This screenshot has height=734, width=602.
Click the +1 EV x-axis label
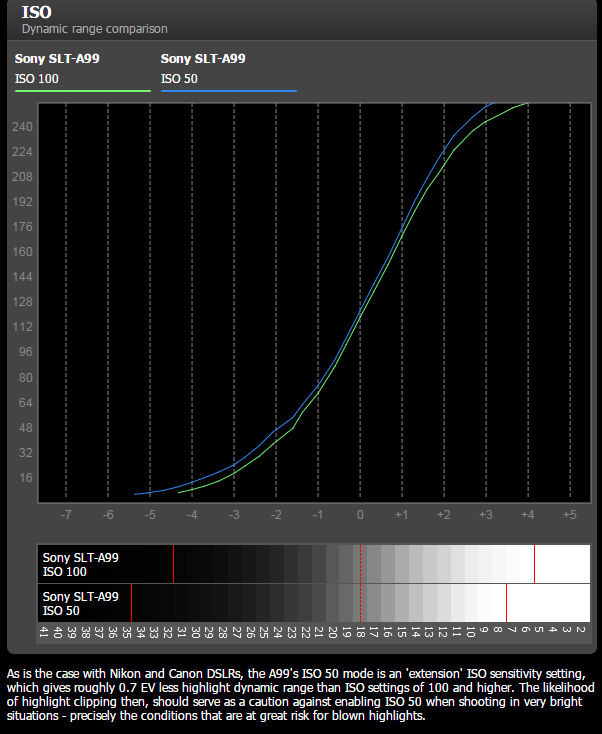point(402,515)
